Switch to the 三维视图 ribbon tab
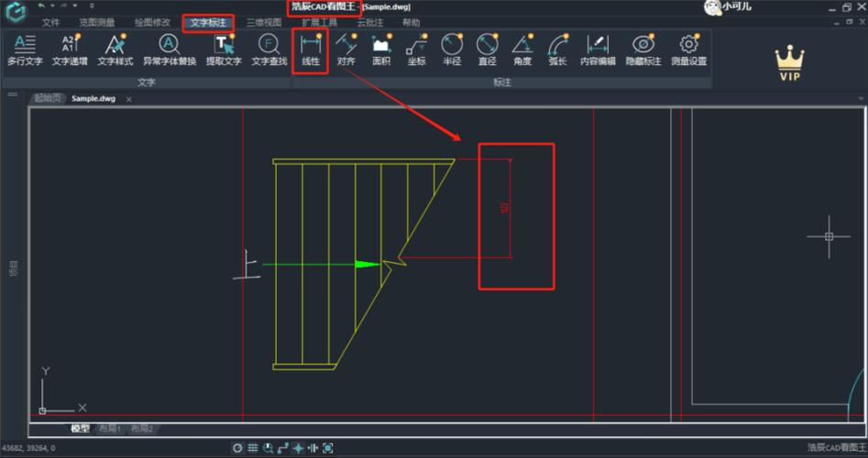 coord(264,23)
